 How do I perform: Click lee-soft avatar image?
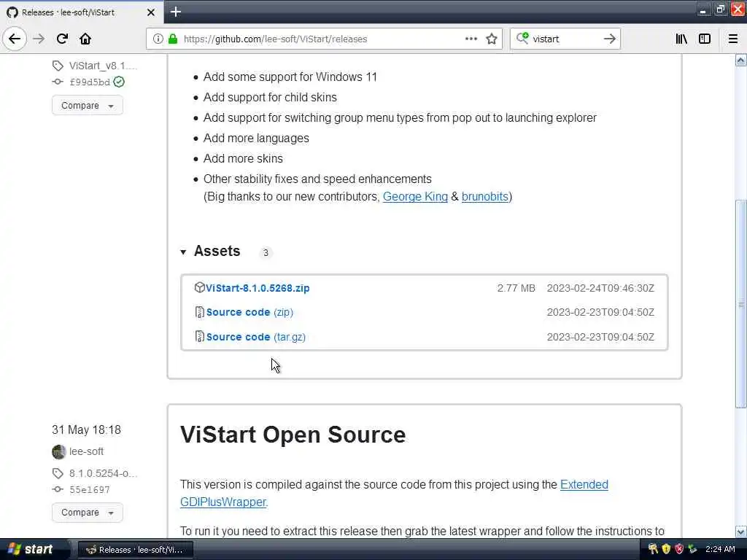click(58, 451)
